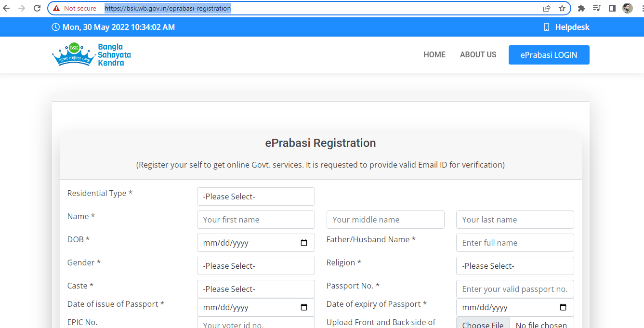Select the Caste dropdown
The image size is (644, 328).
tap(256, 289)
